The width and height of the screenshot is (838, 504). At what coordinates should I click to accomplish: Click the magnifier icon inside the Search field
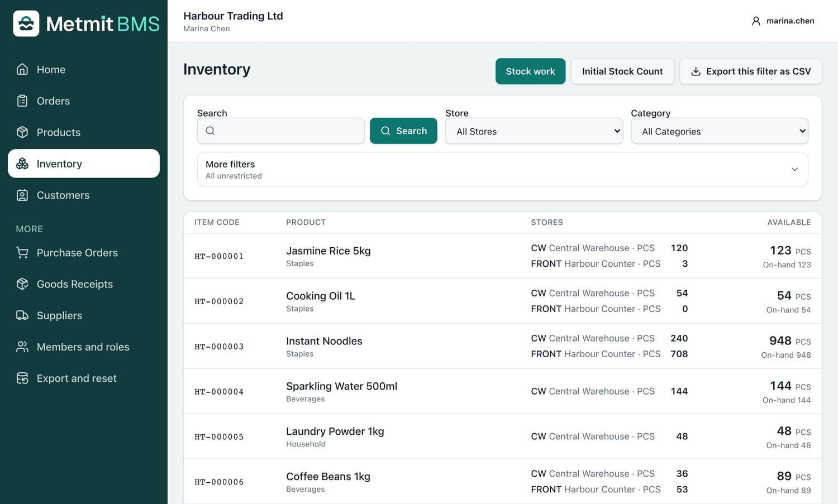[x=210, y=131]
